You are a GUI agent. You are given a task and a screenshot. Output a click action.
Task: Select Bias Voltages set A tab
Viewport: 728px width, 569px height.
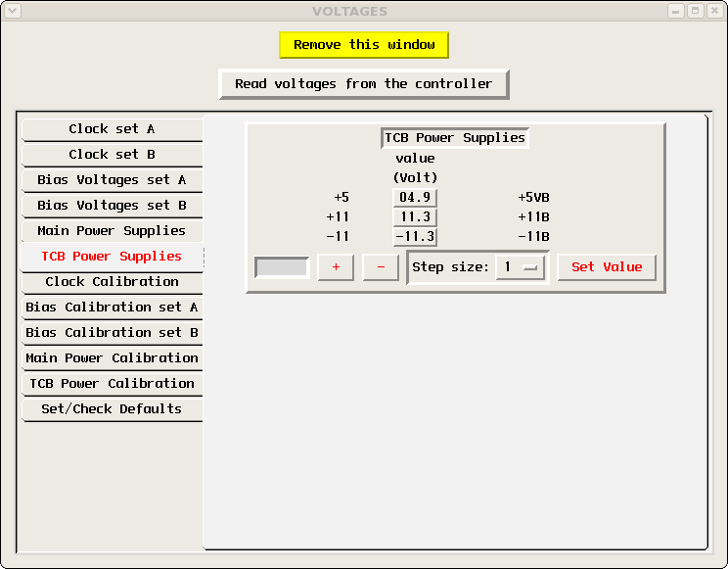[x=112, y=180]
